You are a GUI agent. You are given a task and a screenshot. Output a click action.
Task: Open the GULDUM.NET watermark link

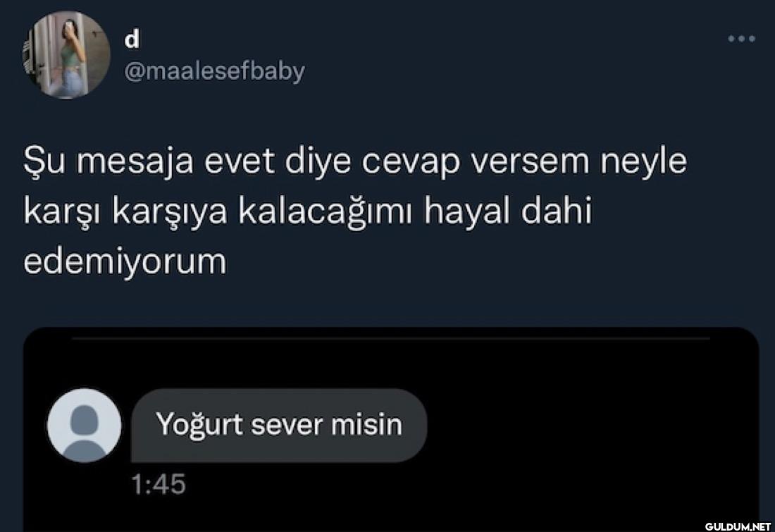(x=738, y=526)
